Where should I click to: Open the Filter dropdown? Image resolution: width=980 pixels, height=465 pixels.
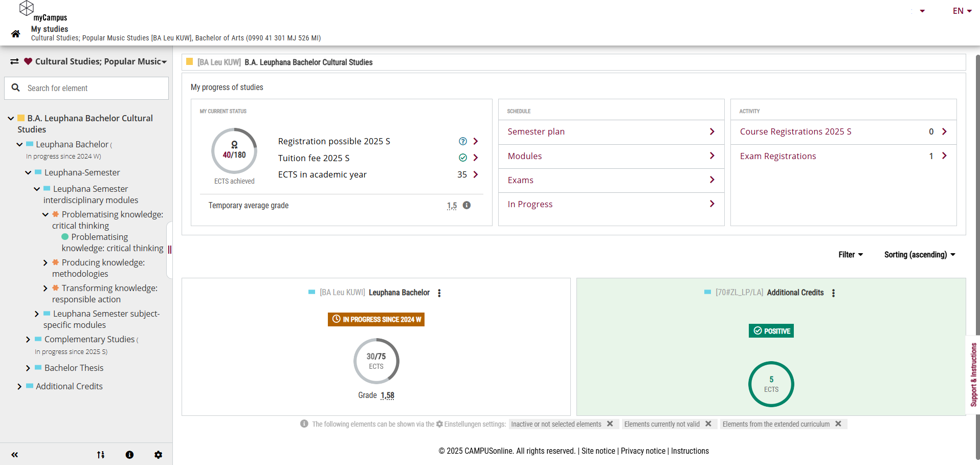(x=851, y=255)
